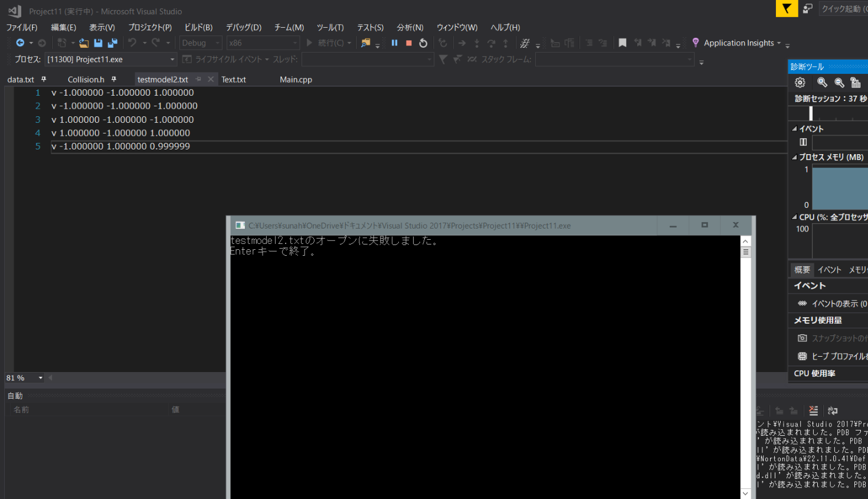Open the デバッグ(D) menu
The image size is (868, 499).
(x=244, y=27)
